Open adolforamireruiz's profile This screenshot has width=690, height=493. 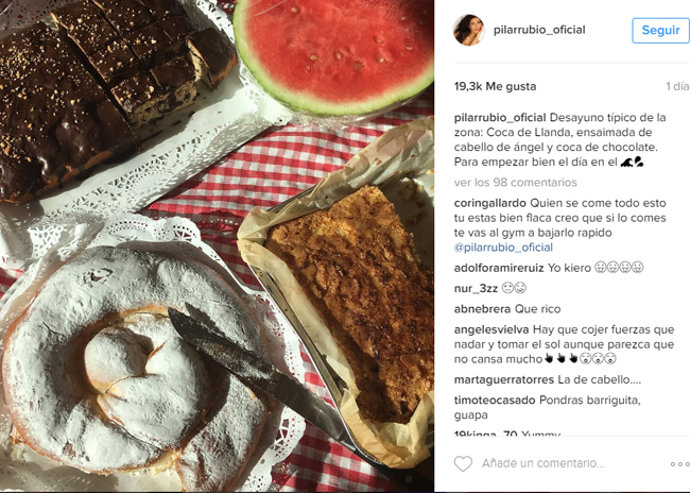coord(499,268)
